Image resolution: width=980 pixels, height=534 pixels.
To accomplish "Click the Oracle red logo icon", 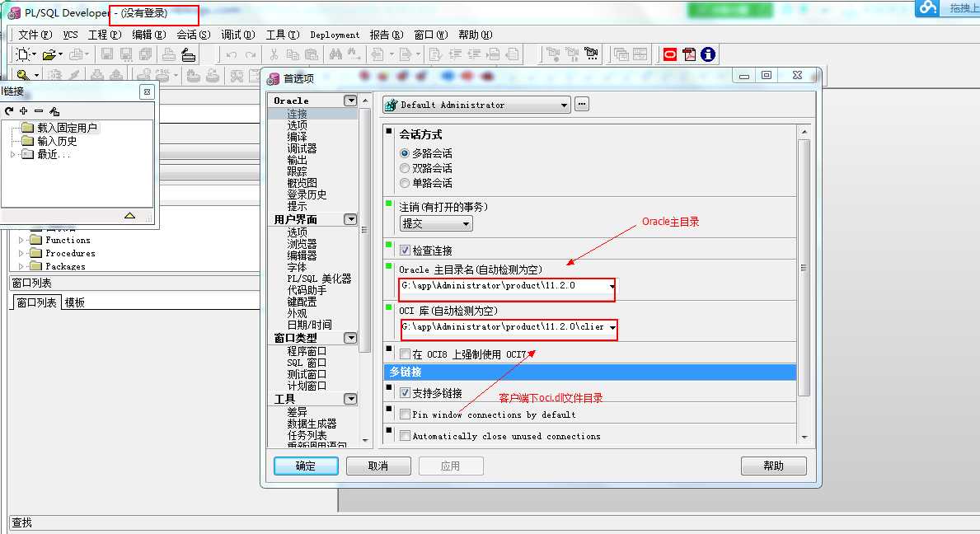I will click(x=670, y=54).
